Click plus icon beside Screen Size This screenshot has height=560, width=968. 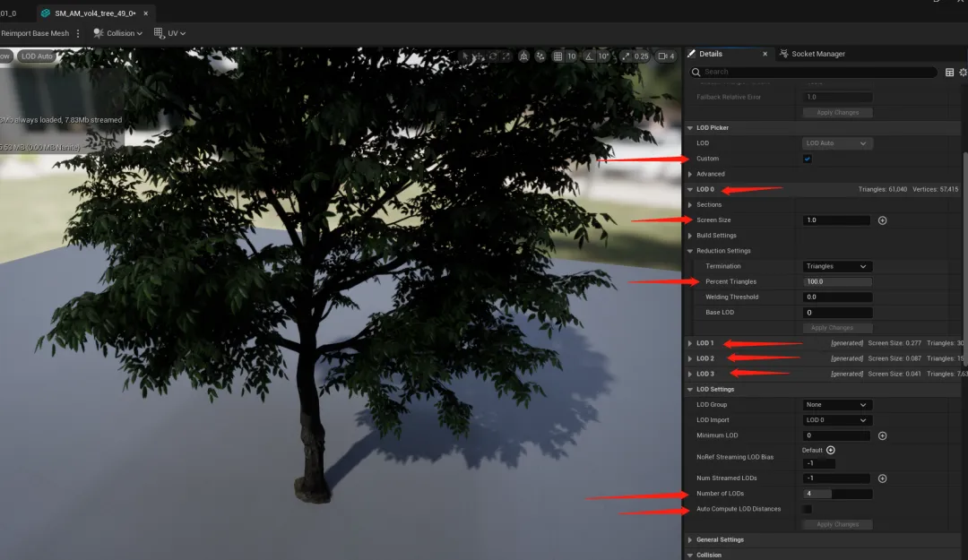click(882, 220)
